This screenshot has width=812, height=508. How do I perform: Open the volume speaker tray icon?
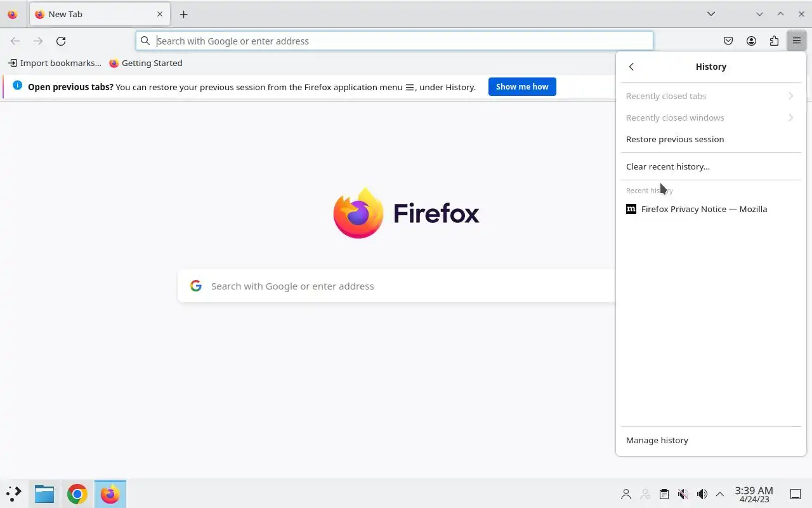pos(702,494)
